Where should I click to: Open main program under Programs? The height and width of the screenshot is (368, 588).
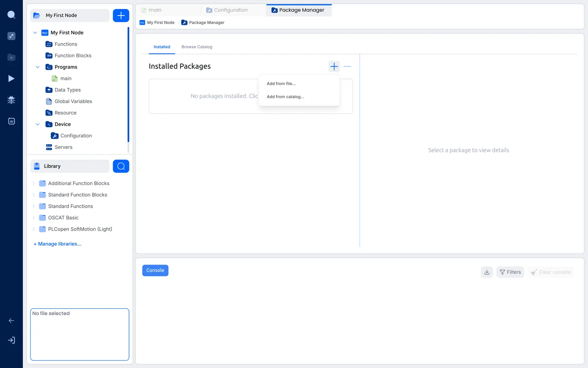[x=62, y=79]
